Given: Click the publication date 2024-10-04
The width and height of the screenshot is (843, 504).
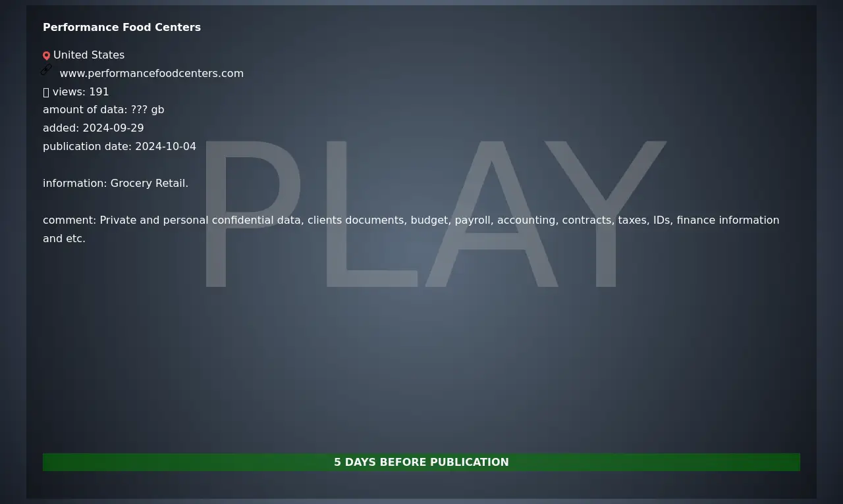Looking at the screenshot, I should tap(165, 147).
